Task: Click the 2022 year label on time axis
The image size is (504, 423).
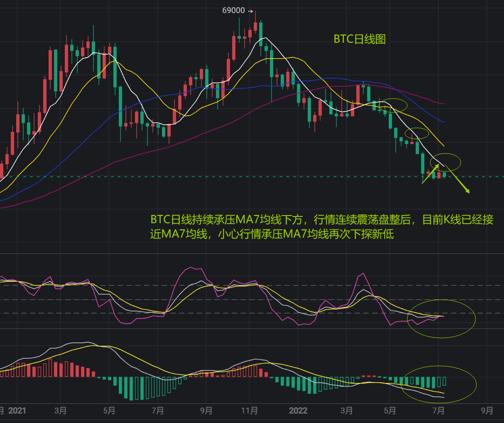Action: coord(298,410)
